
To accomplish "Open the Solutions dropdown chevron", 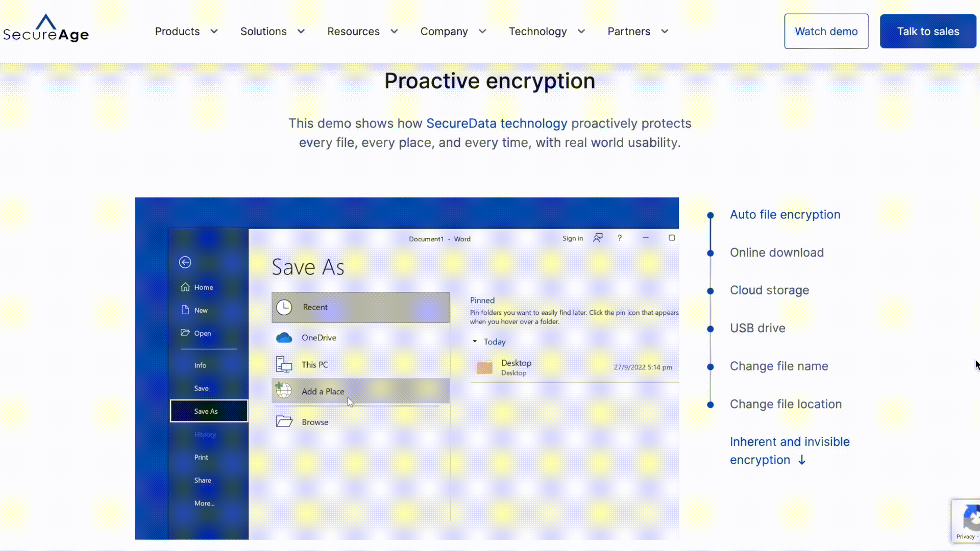I will (x=301, y=32).
